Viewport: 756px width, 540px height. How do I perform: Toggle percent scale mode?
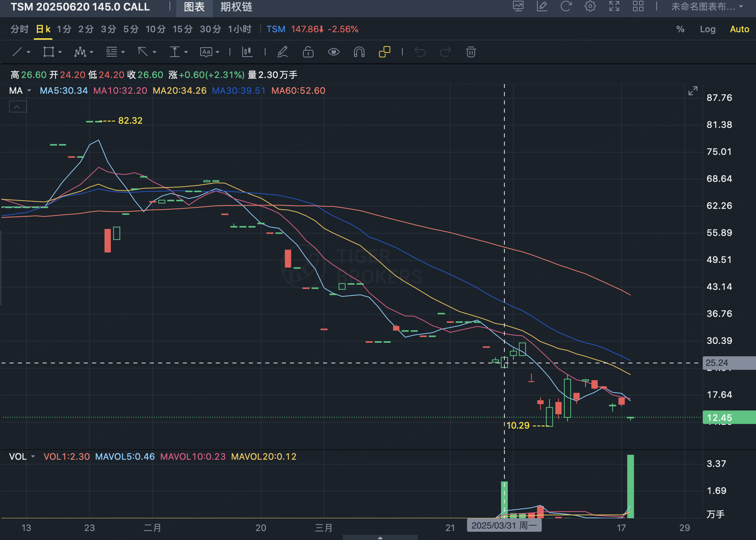point(680,29)
